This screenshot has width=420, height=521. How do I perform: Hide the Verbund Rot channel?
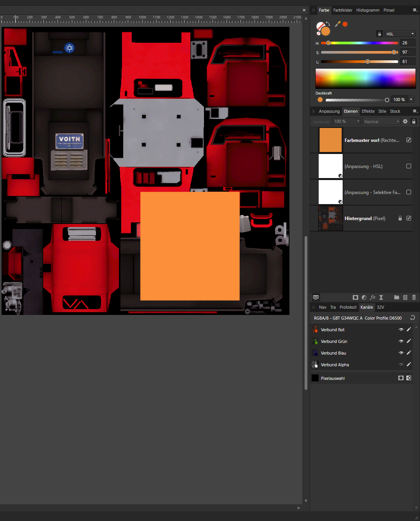[401, 330]
